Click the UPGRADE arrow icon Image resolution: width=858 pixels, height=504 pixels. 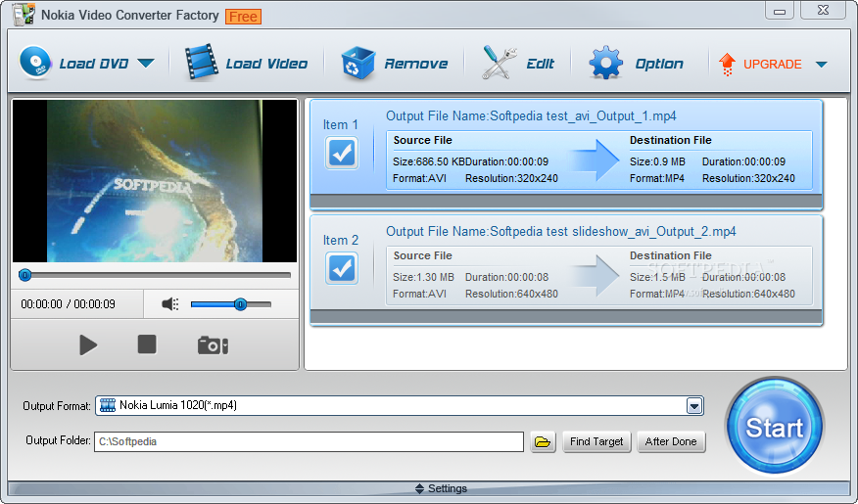[x=727, y=64]
